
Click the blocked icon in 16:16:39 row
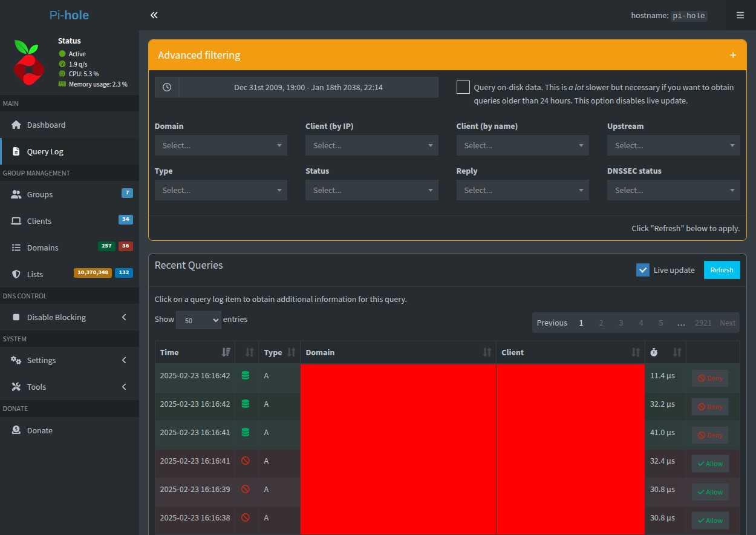(x=246, y=489)
